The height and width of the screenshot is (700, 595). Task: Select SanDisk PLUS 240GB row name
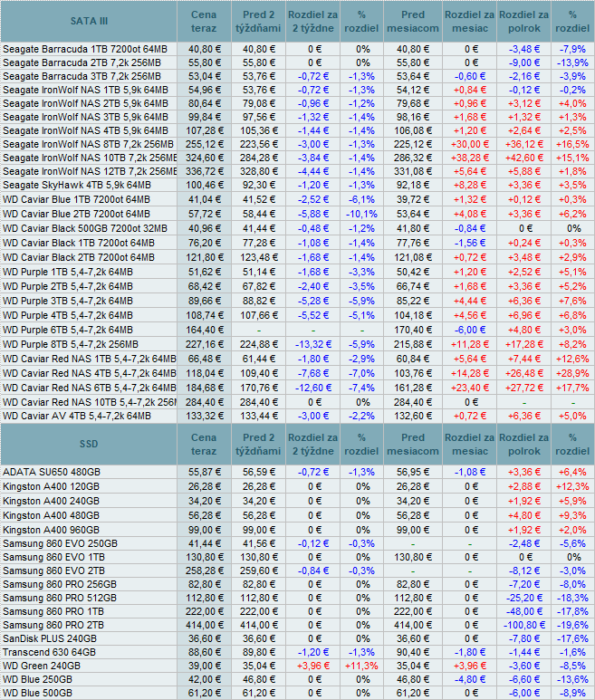coord(50,638)
